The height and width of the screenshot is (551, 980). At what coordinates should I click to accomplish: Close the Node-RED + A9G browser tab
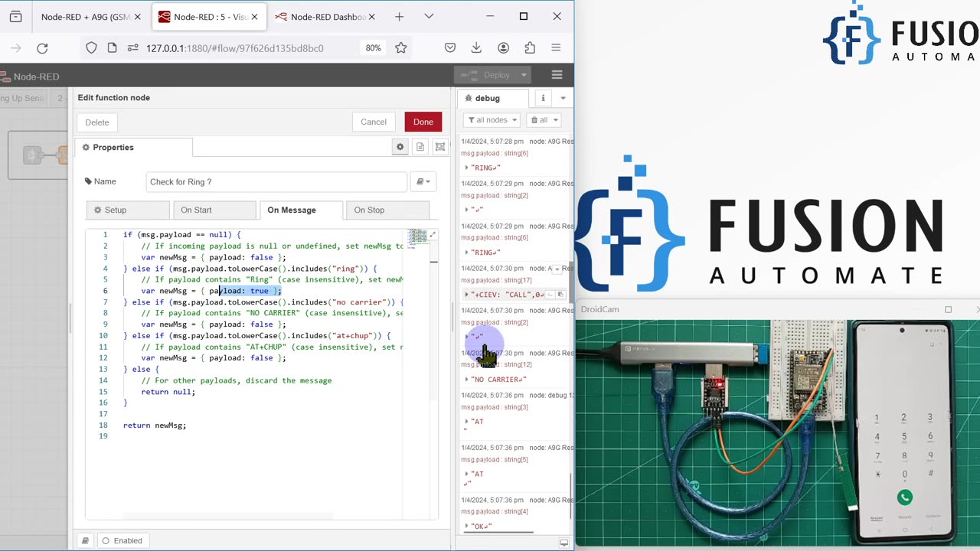[x=138, y=17]
